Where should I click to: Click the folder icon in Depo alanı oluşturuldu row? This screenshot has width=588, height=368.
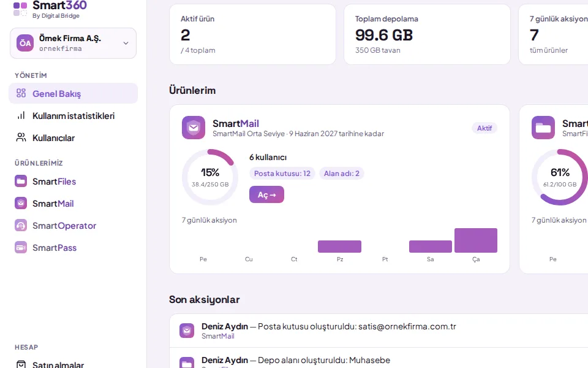(187, 362)
